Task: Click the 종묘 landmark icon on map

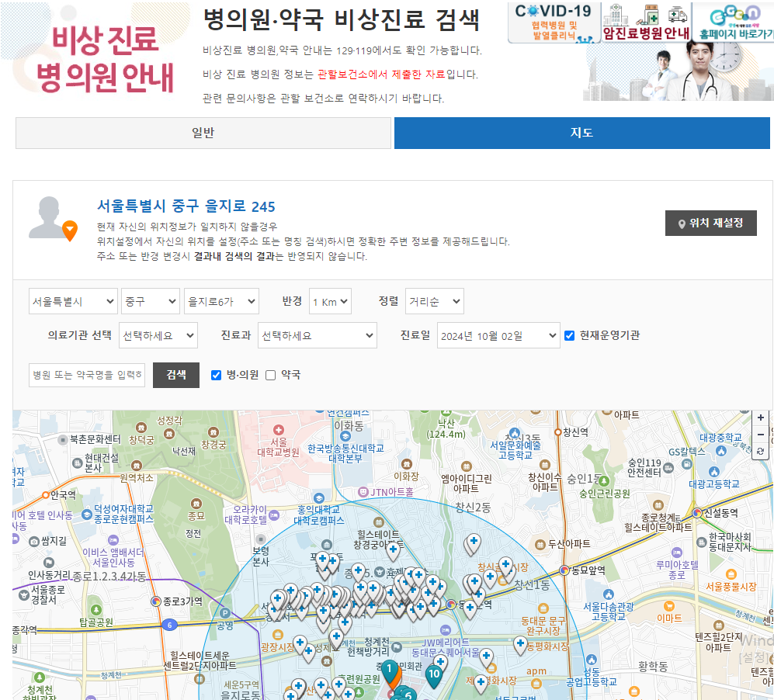Action: click(x=196, y=504)
